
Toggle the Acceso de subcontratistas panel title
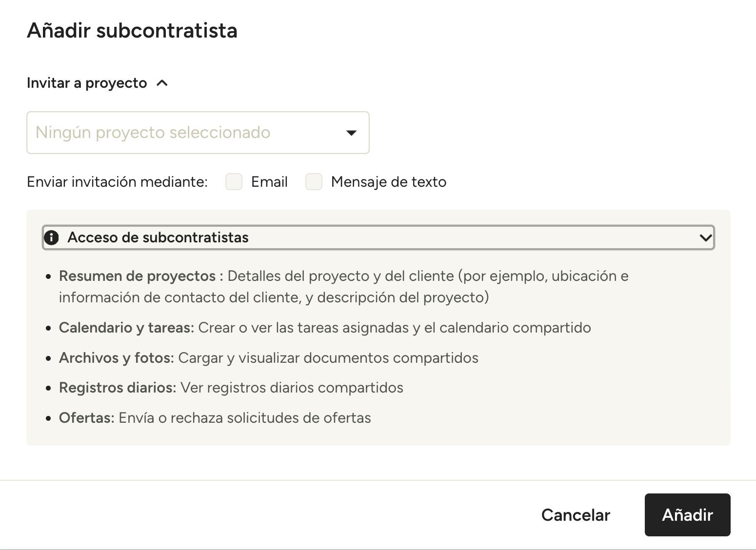pyautogui.click(x=158, y=237)
